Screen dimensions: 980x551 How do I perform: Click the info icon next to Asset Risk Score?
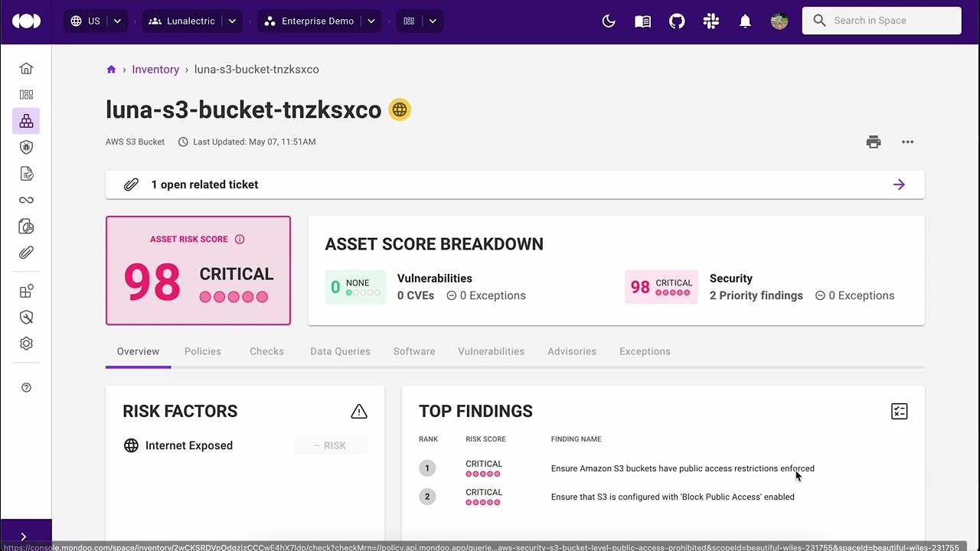(240, 240)
